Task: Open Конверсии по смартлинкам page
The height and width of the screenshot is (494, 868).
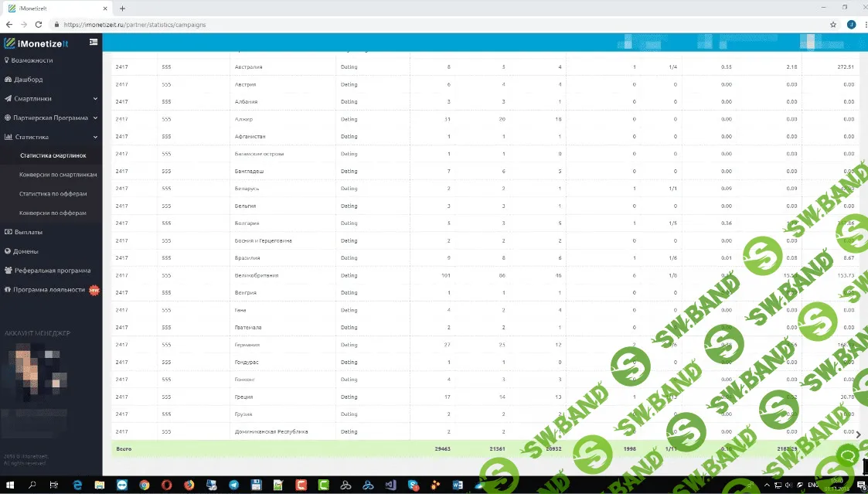Action: [58, 175]
